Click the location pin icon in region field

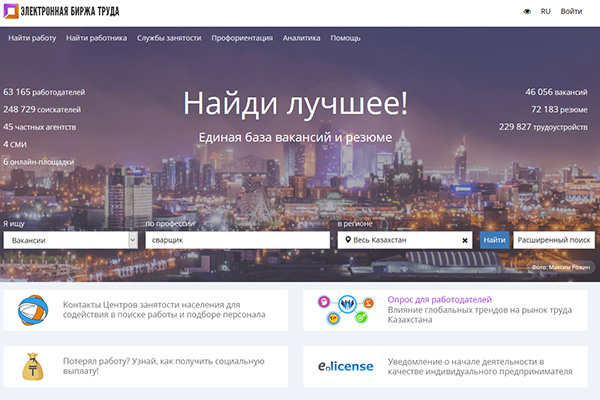[348, 240]
